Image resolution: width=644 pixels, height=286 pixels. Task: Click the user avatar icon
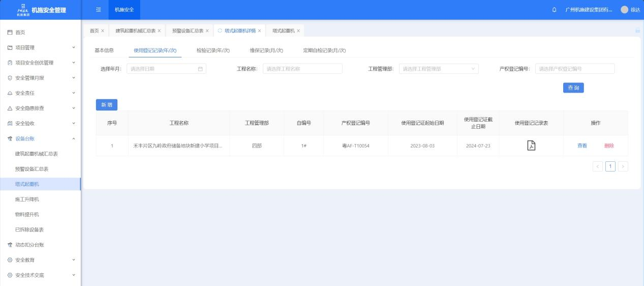pos(624,10)
